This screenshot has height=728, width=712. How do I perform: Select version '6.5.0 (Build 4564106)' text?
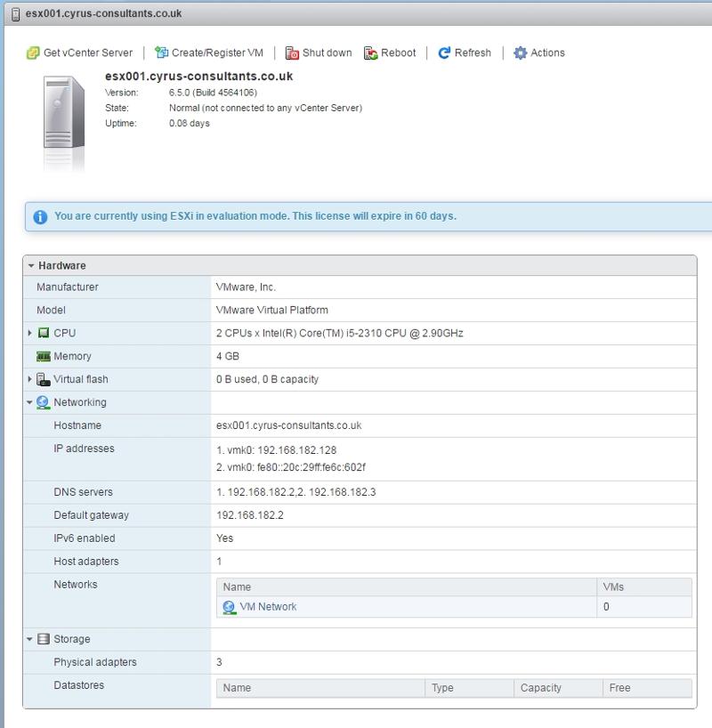(x=213, y=93)
